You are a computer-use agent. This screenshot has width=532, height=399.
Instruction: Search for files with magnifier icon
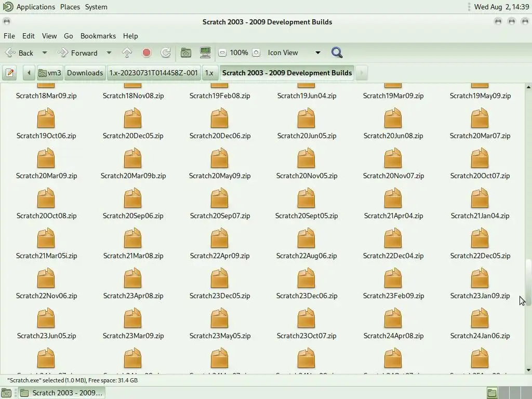337,53
